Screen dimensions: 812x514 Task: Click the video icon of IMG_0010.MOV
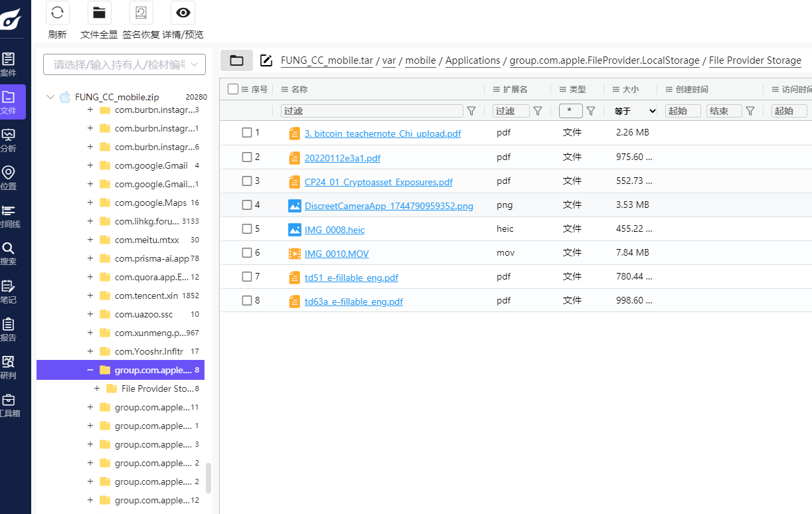(295, 254)
